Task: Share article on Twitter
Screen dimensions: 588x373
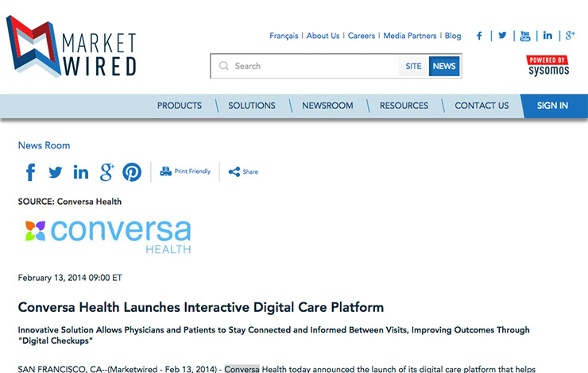Action: tap(56, 172)
